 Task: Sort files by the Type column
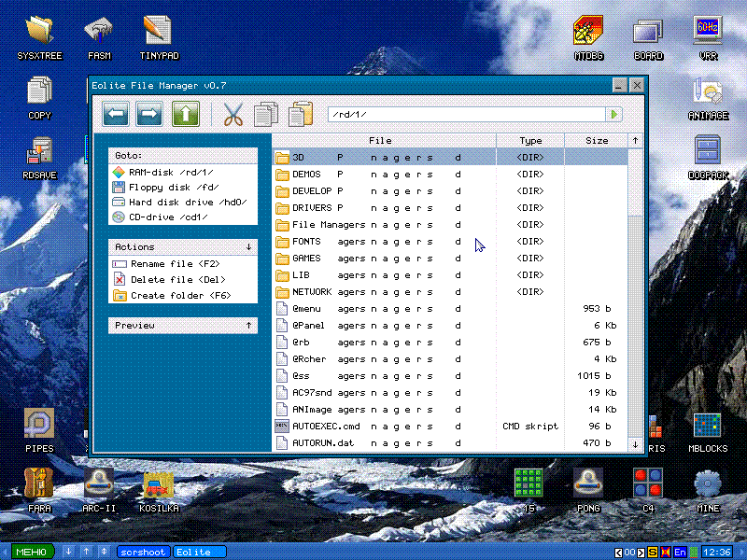click(530, 141)
